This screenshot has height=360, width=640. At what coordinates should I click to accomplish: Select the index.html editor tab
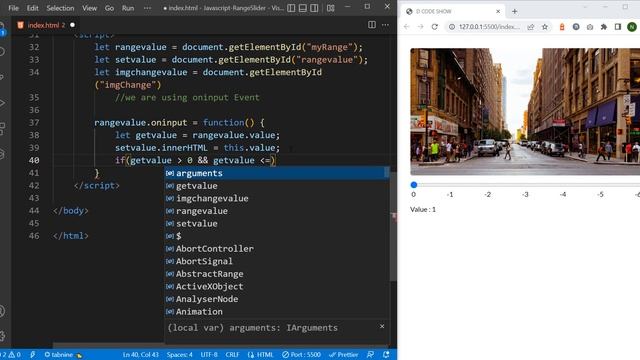(x=46, y=25)
